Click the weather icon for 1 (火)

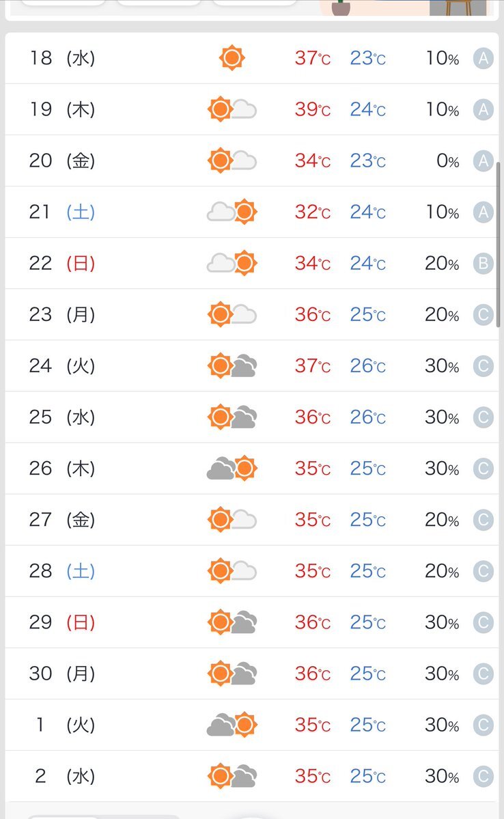tap(232, 725)
